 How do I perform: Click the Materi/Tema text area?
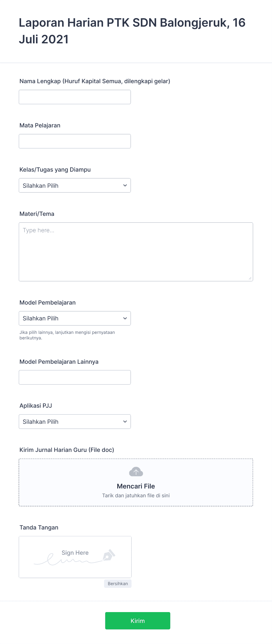coord(136,252)
